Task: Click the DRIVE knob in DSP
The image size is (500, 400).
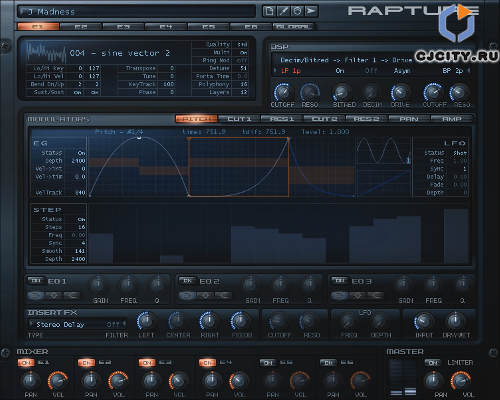Action: pos(400,92)
